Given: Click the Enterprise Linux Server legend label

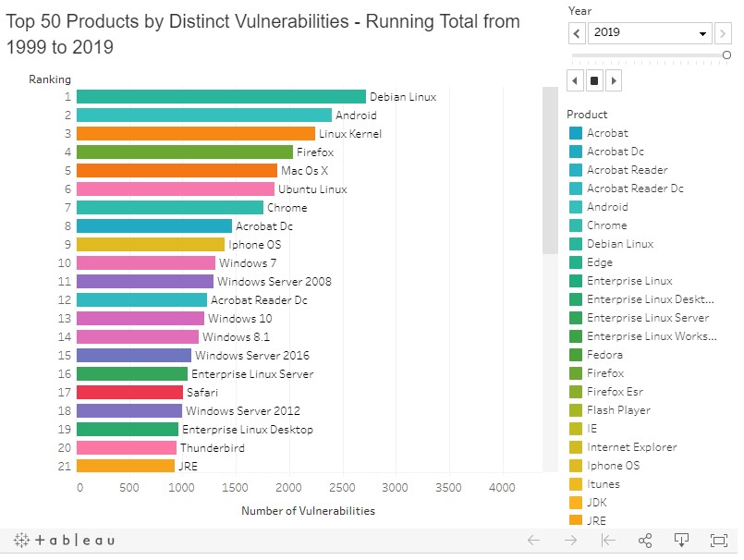Looking at the screenshot, I should click(x=648, y=318).
